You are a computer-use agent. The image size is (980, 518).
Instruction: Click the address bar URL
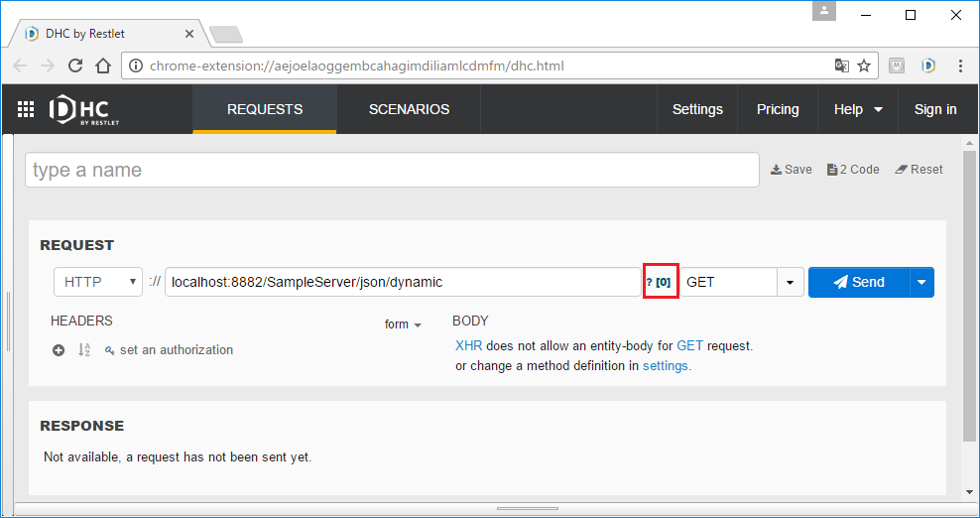click(x=357, y=65)
